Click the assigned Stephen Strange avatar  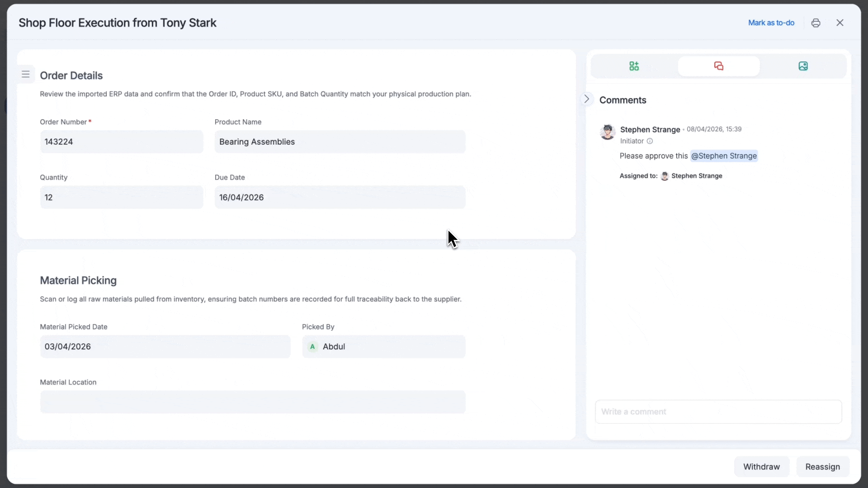[665, 176]
